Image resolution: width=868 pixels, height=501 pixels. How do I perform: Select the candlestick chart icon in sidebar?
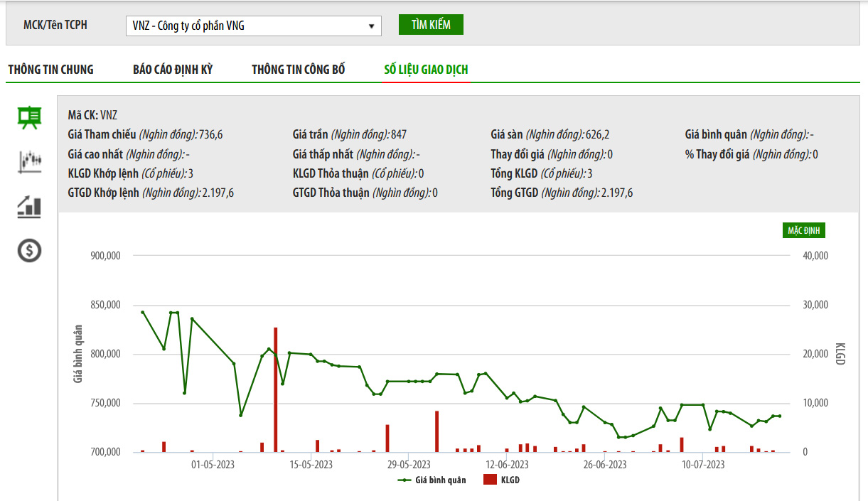pyautogui.click(x=29, y=161)
